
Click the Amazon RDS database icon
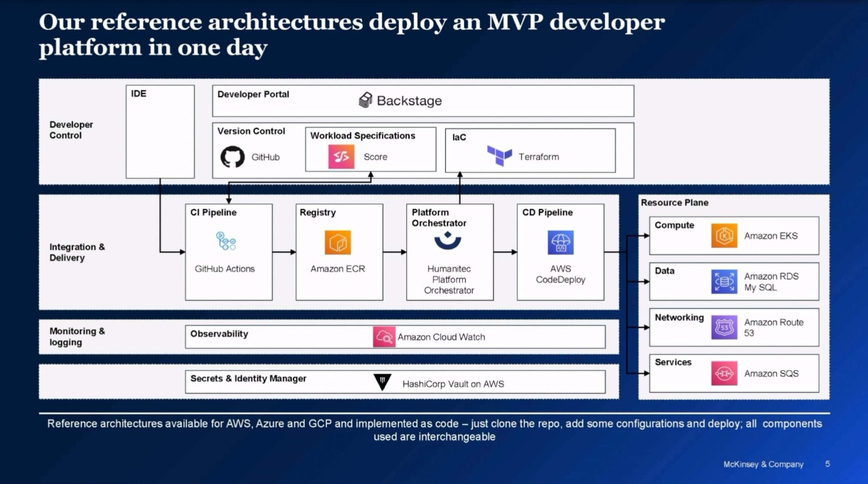coord(724,281)
